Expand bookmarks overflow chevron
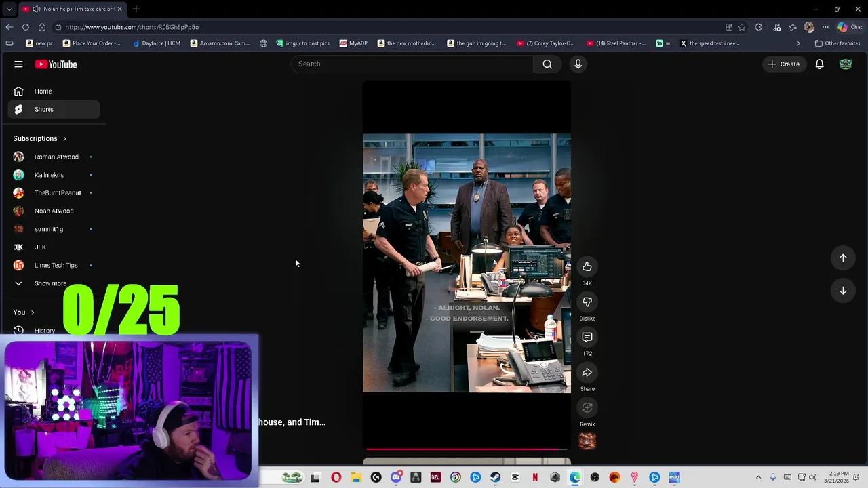Screen dimensions: 868x488 (x=797, y=43)
